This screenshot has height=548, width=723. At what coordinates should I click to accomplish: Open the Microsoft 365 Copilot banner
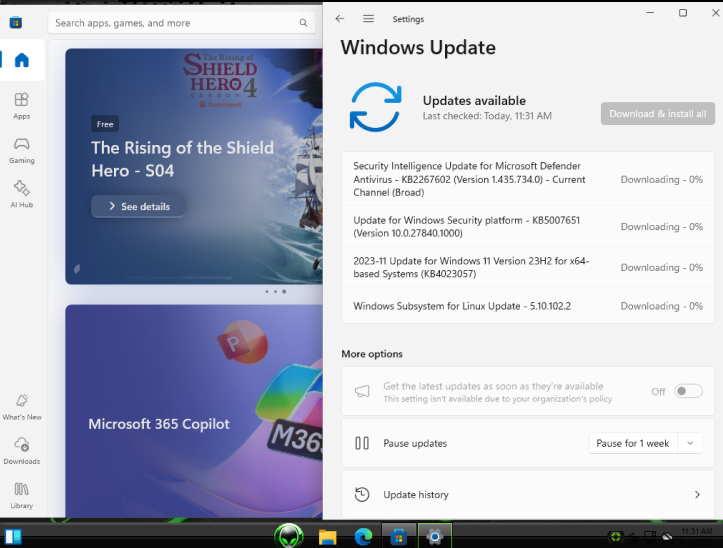click(x=194, y=411)
